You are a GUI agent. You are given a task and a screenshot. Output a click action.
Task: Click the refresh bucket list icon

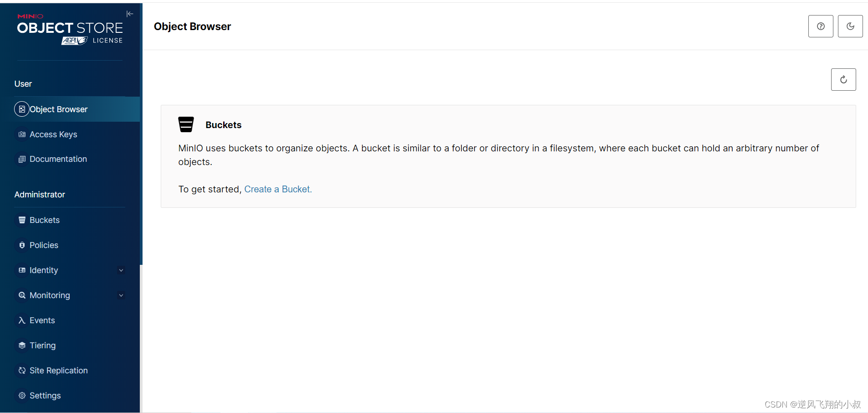843,80
